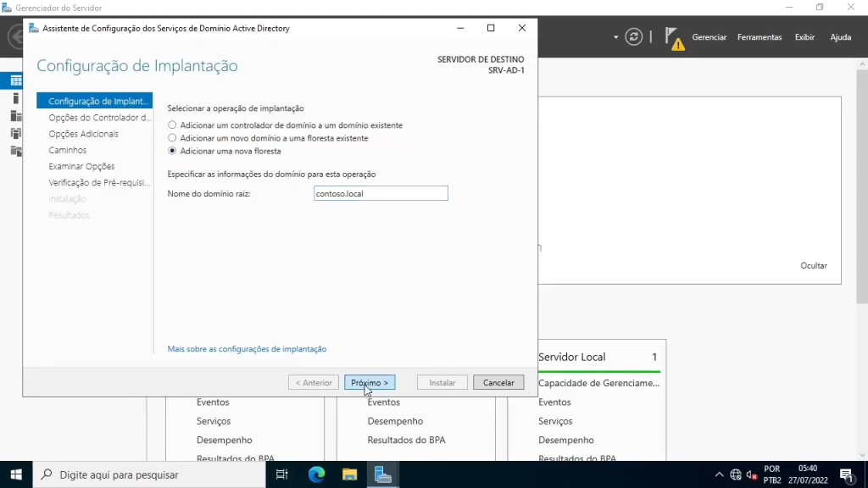Go to 'Opções do Controlador d...' step
Viewport: 868px width, 488px height.
coord(100,117)
